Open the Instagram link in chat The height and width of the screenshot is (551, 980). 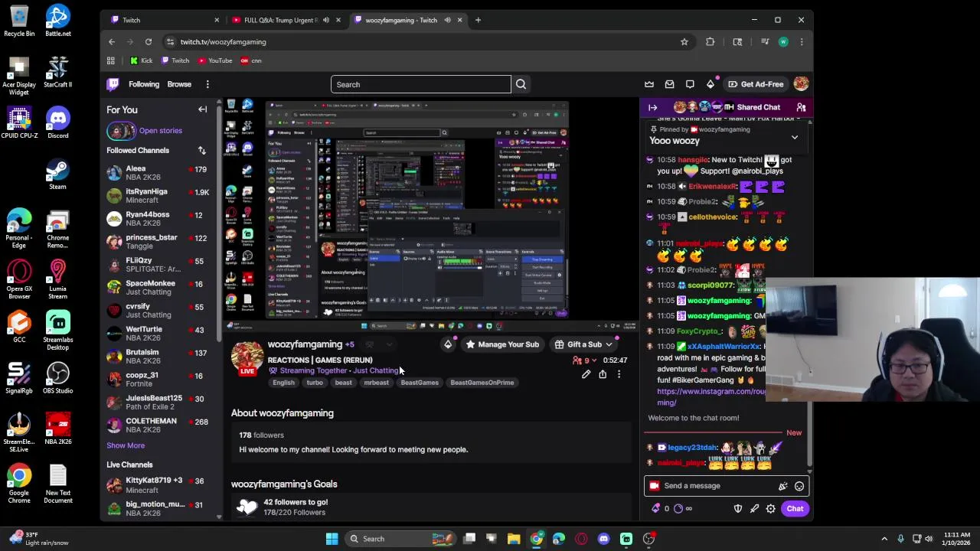coord(710,396)
